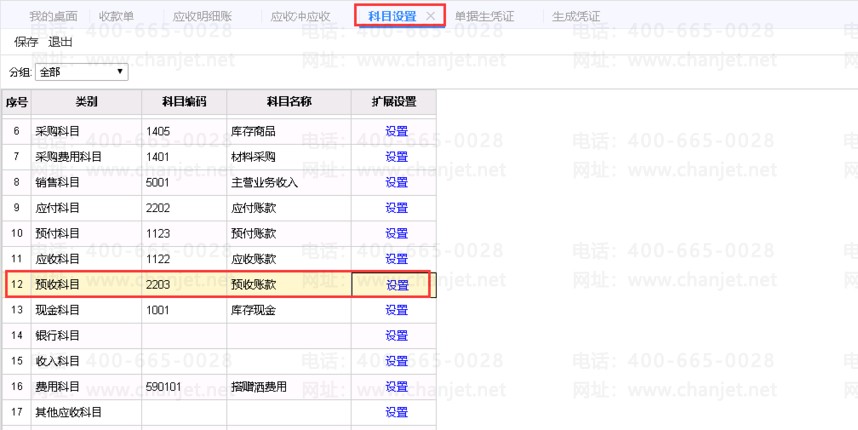Click 设置 link for 预收科目 row

coord(397,285)
